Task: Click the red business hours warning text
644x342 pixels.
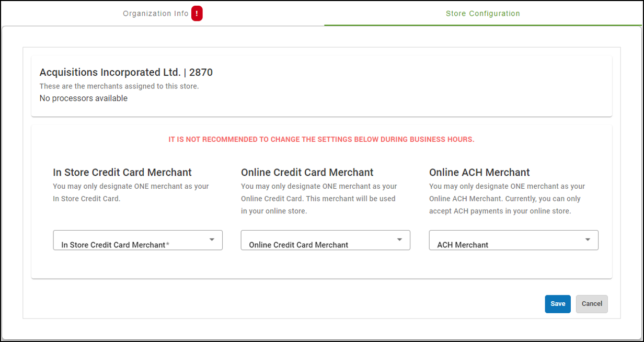Action: pyautogui.click(x=321, y=140)
